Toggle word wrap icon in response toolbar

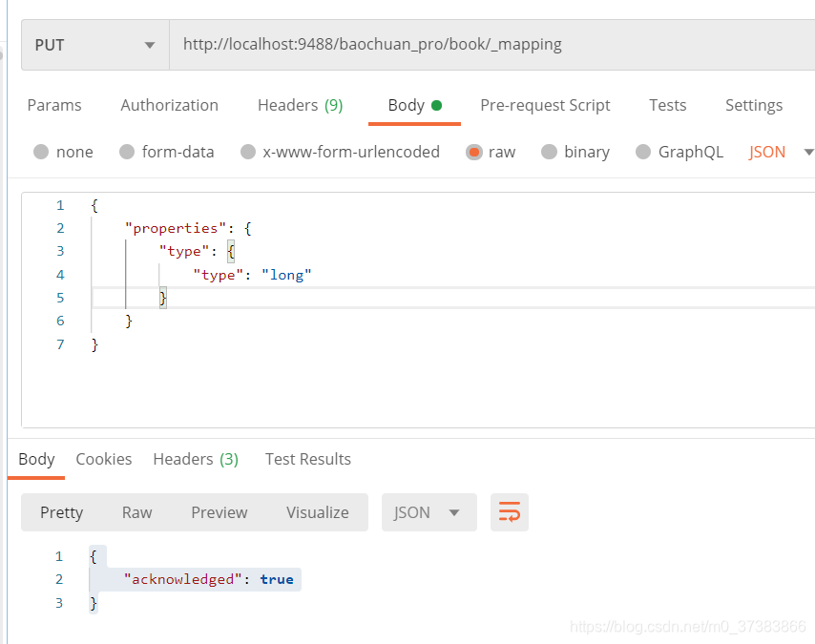point(509,512)
